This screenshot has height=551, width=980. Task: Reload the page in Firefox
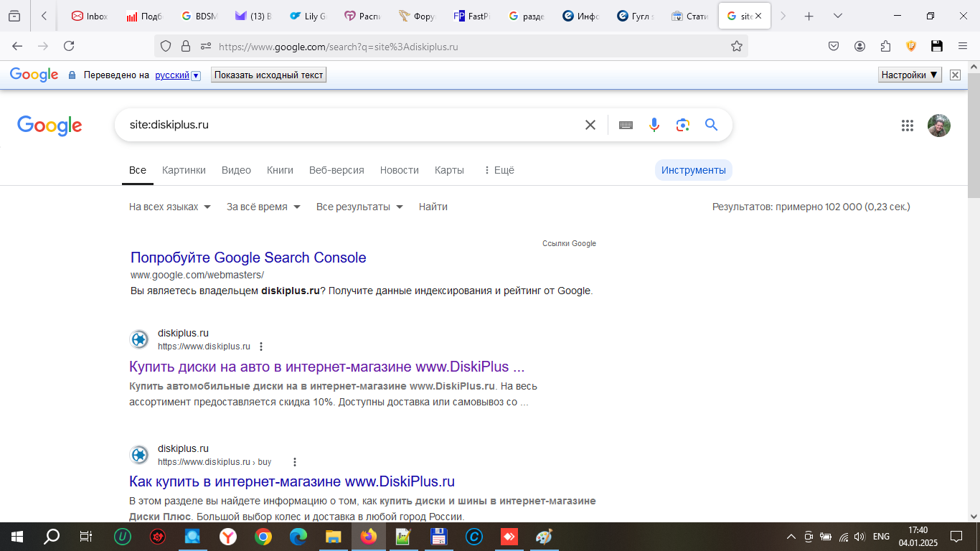(x=69, y=46)
